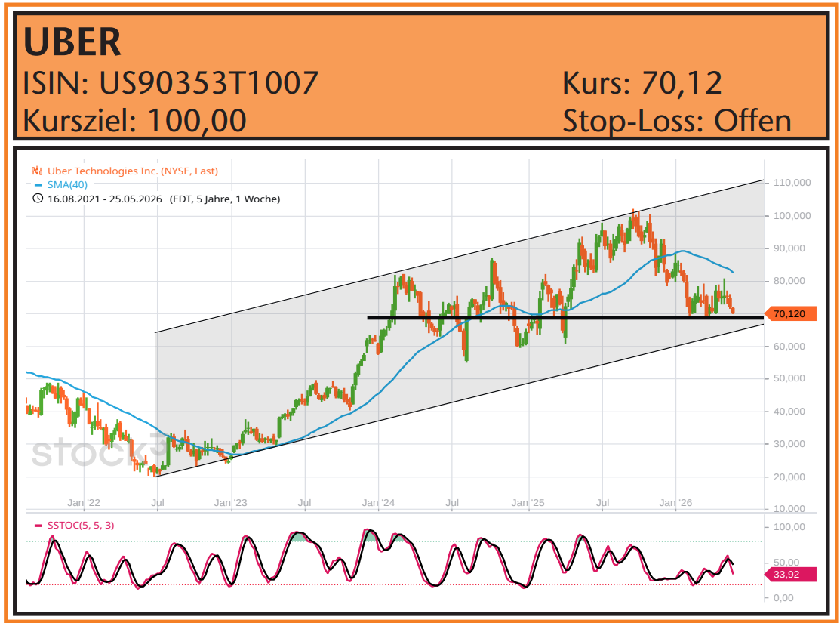Click the 110,000 price axis label
Screen dimensions: 840x623
point(792,182)
